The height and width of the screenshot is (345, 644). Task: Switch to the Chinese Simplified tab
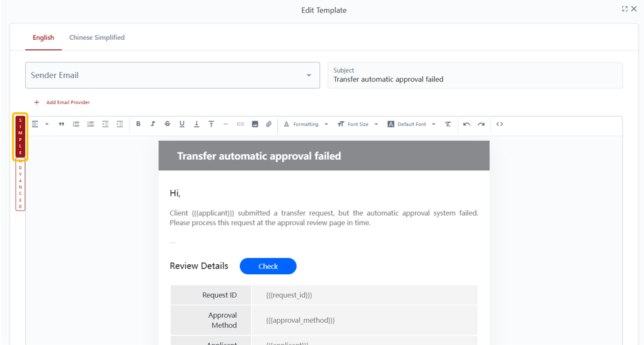tap(97, 38)
